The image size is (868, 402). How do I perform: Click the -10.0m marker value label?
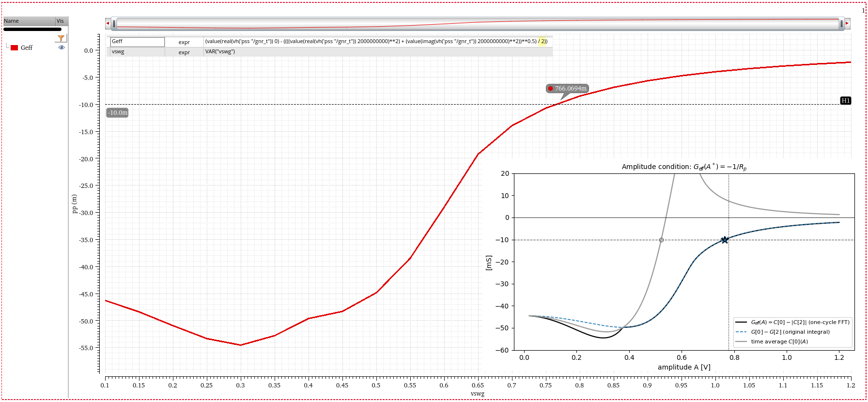click(118, 113)
